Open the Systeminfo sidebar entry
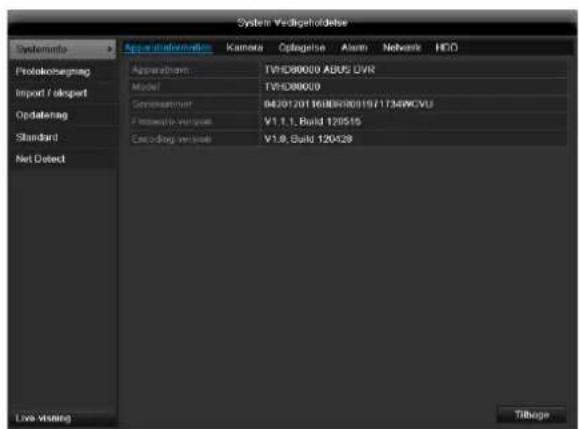 (62, 49)
